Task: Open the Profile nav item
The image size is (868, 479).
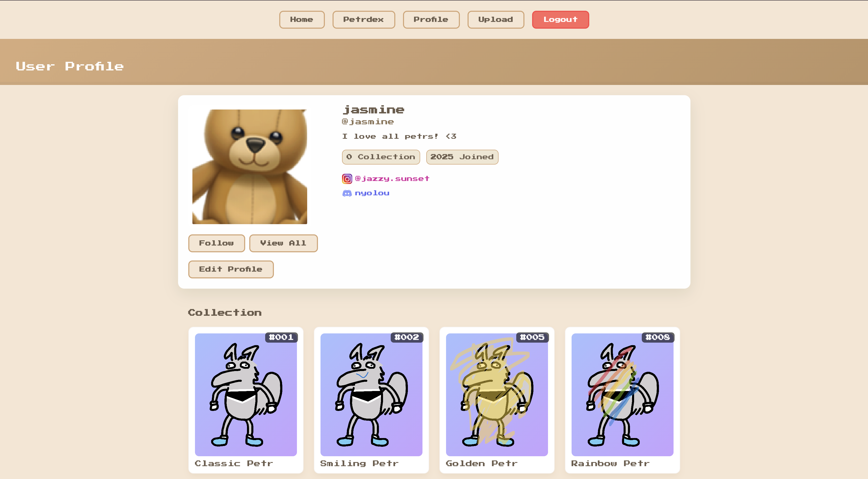Action: point(431,19)
